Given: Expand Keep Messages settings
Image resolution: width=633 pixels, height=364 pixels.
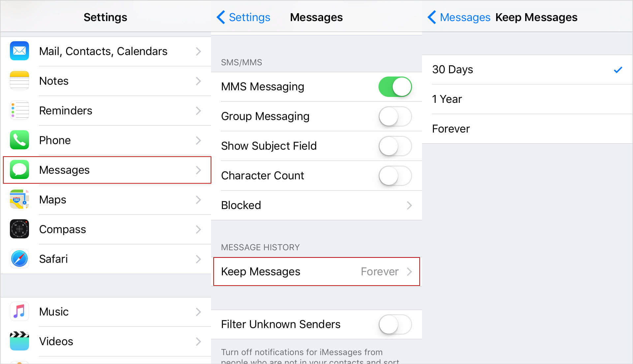Looking at the screenshot, I should point(317,271).
